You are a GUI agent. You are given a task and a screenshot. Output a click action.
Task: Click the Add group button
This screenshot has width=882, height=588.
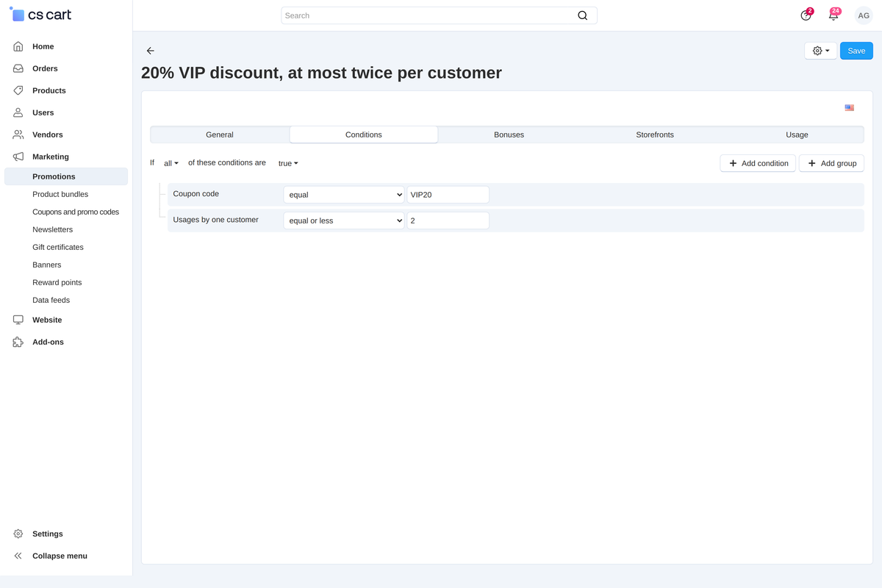coord(831,163)
